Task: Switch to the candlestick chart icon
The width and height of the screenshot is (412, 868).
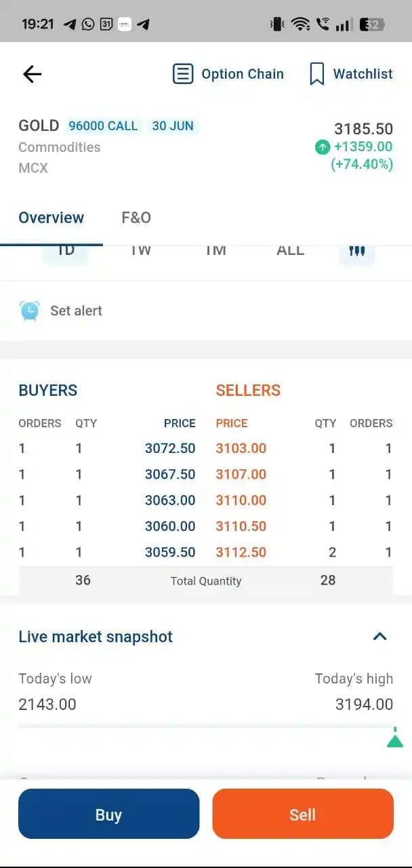Action: (357, 250)
